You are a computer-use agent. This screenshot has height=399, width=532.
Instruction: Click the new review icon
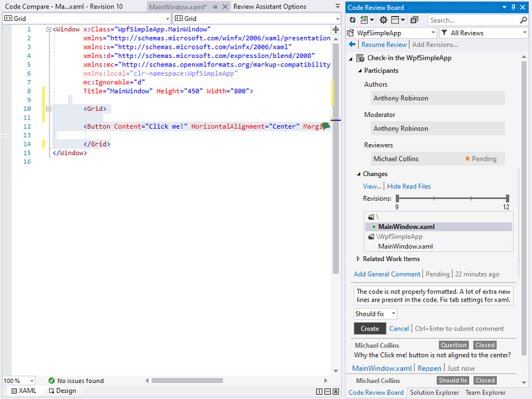pos(364,20)
